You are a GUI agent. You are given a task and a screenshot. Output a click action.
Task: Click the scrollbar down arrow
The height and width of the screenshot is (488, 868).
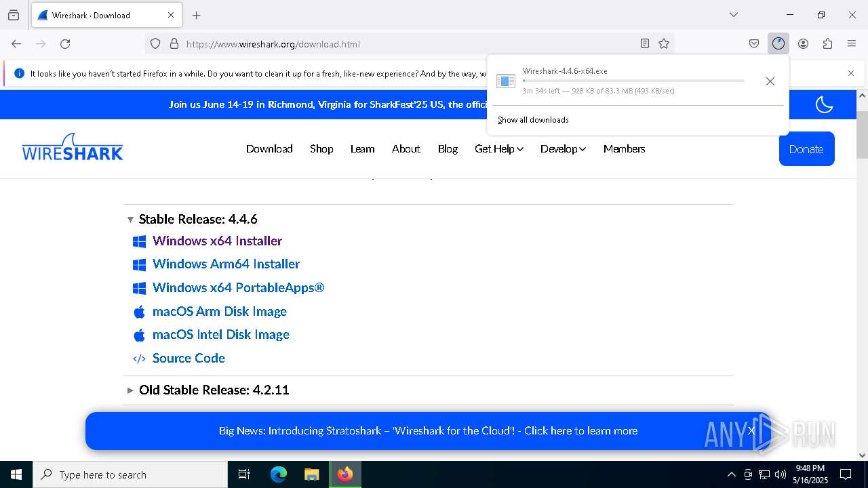[862, 455]
